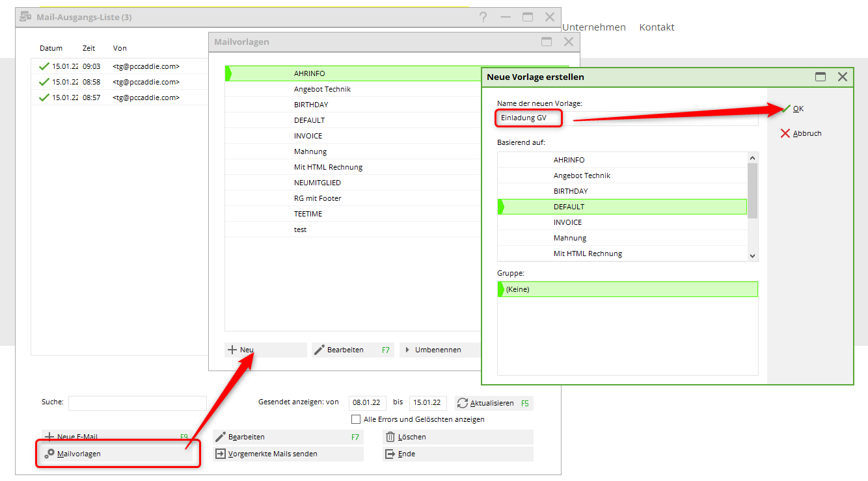Image resolution: width=868 pixels, height=481 pixels.
Task: Click the Ende button
Action: [458, 454]
